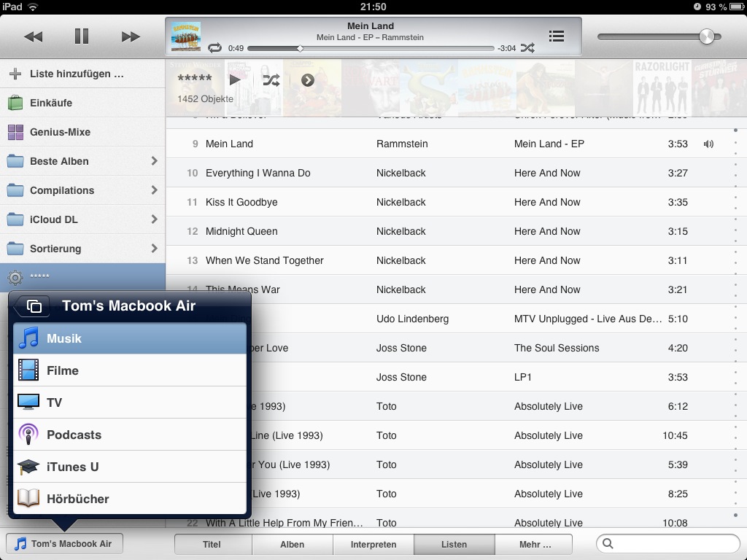Viewport: 747px width, 560px height.
Task: Tap the iTunes U graduation cap icon
Action: [x=28, y=467]
